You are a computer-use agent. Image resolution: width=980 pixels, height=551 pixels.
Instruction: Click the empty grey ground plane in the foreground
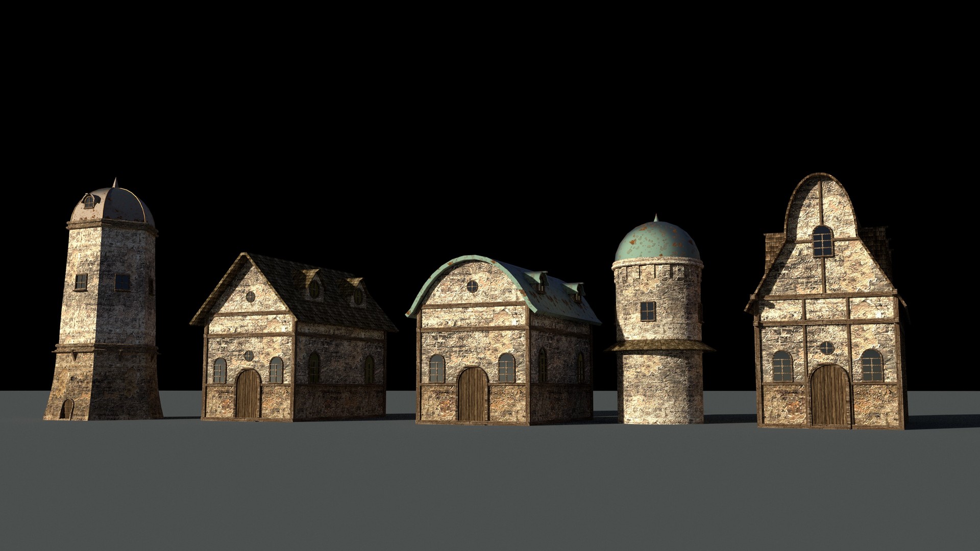pyautogui.click(x=490, y=490)
